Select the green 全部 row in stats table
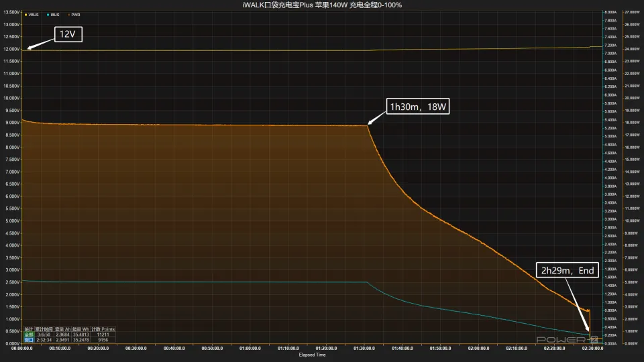 click(28, 335)
